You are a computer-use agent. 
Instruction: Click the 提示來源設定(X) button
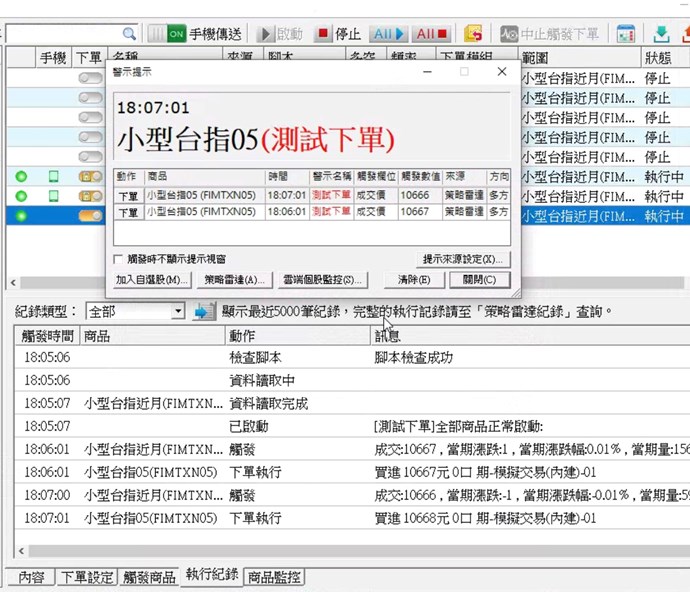[x=464, y=259]
